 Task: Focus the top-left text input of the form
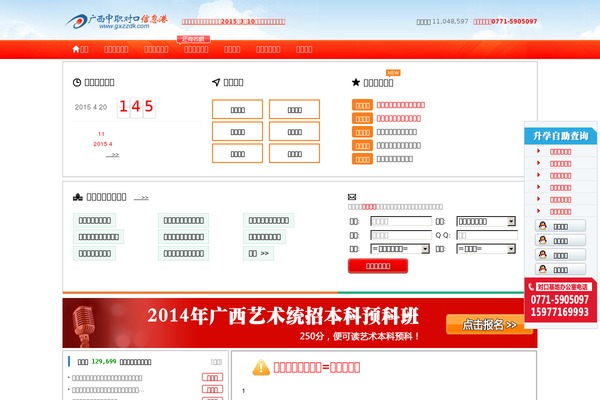tap(401, 221)
